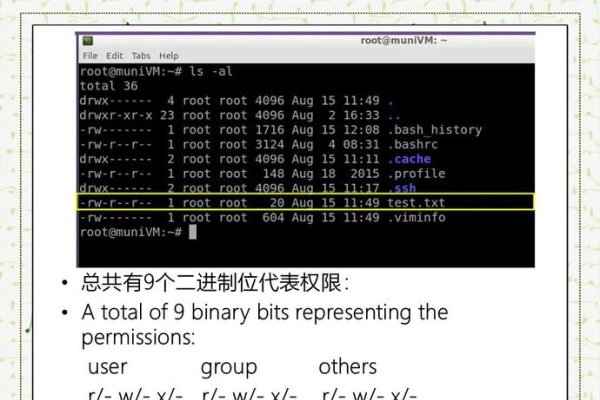Click the size value 3124
Image resolution: width=600 pixels, height=400 pixels.
[x=270, y=145]
